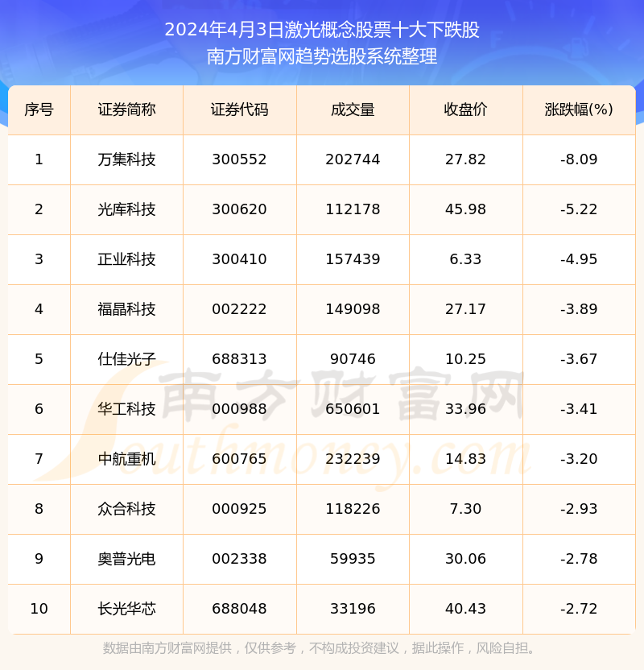Click change percentage -8.09

click(x=579, y=159)
